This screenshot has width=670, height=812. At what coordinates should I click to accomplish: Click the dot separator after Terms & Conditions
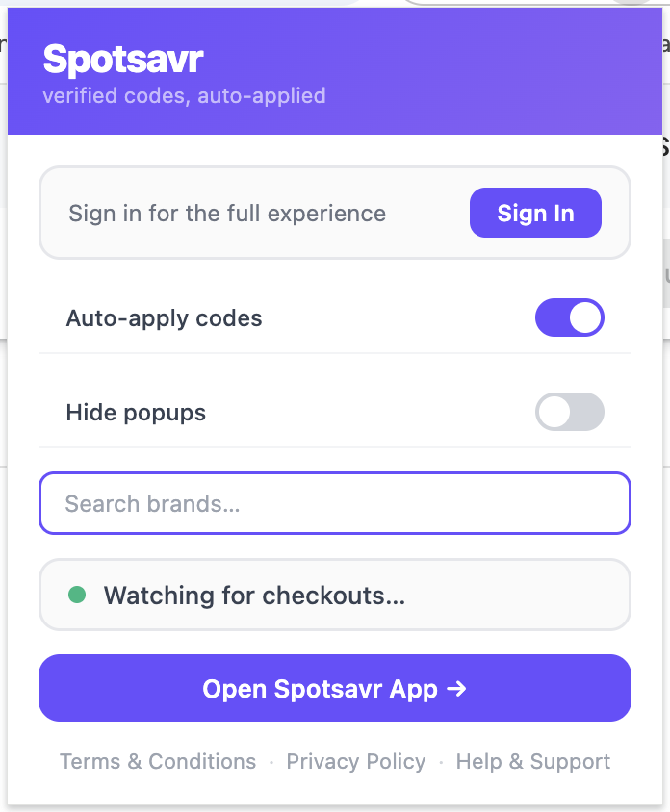[271, 762]
